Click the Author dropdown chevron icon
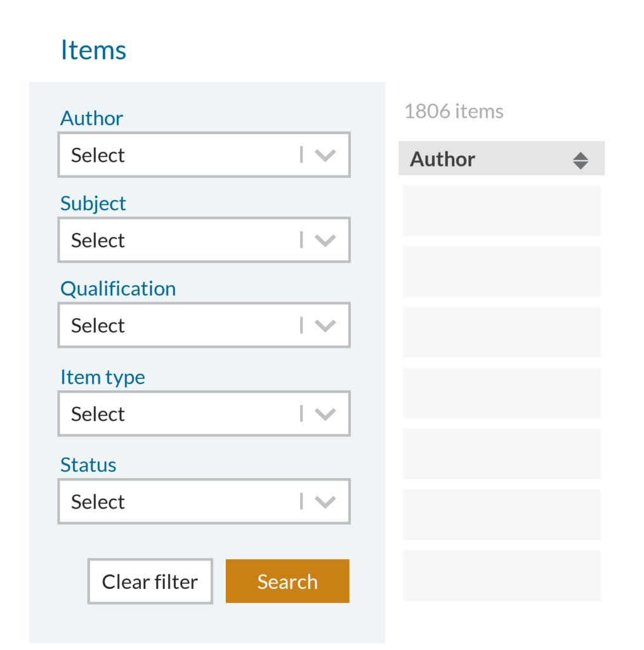This screenshot has height=650, width=644. pos(325,154)
